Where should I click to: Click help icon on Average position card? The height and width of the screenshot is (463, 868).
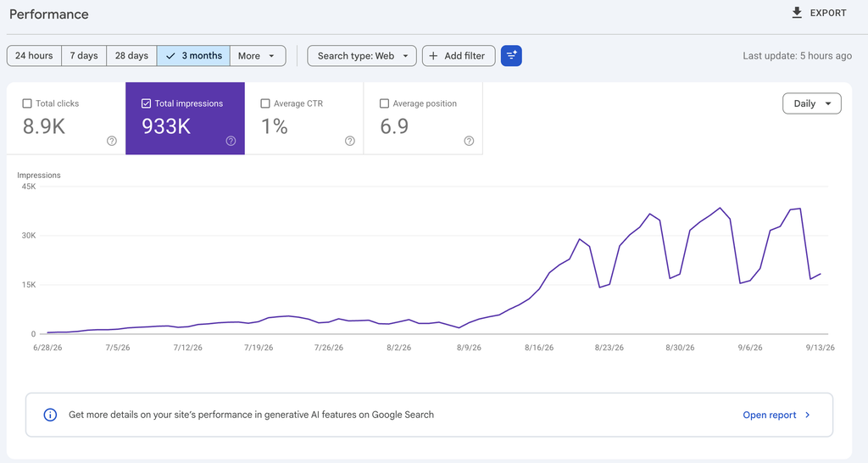click(469, 141)
